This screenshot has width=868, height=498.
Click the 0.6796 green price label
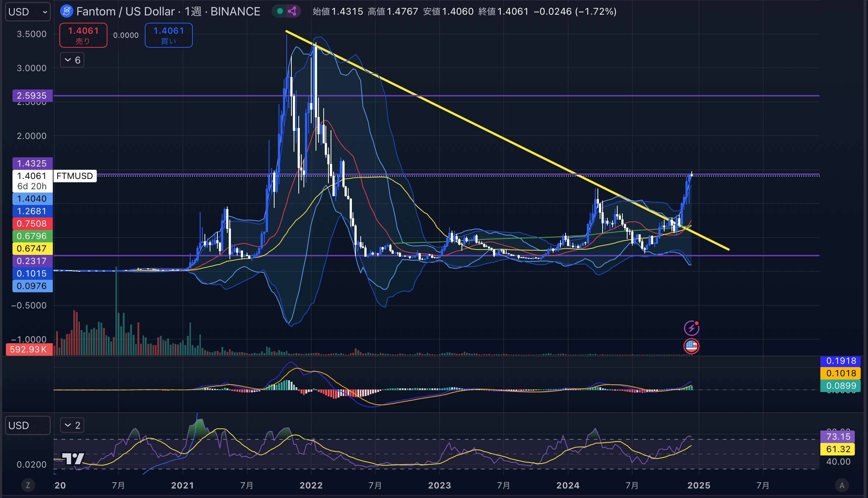coord(32,236)
